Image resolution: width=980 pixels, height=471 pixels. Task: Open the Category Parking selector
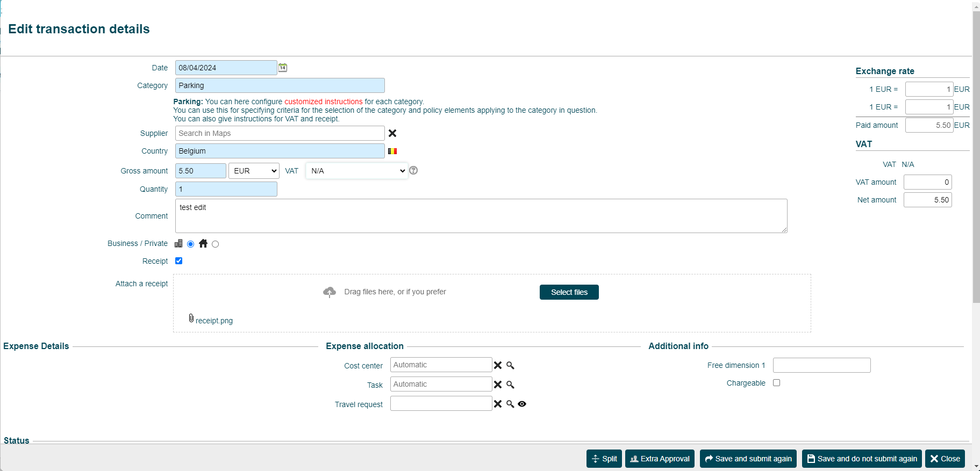click(280, 85)
